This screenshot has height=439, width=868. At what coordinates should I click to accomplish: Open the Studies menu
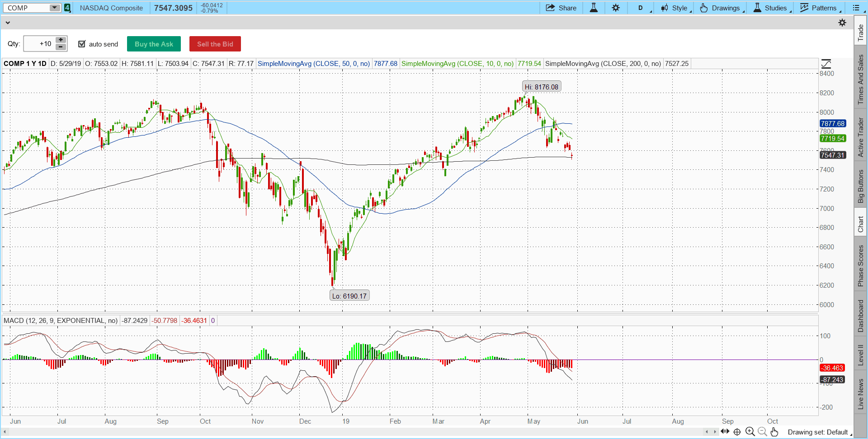click(x=772, y=8)
